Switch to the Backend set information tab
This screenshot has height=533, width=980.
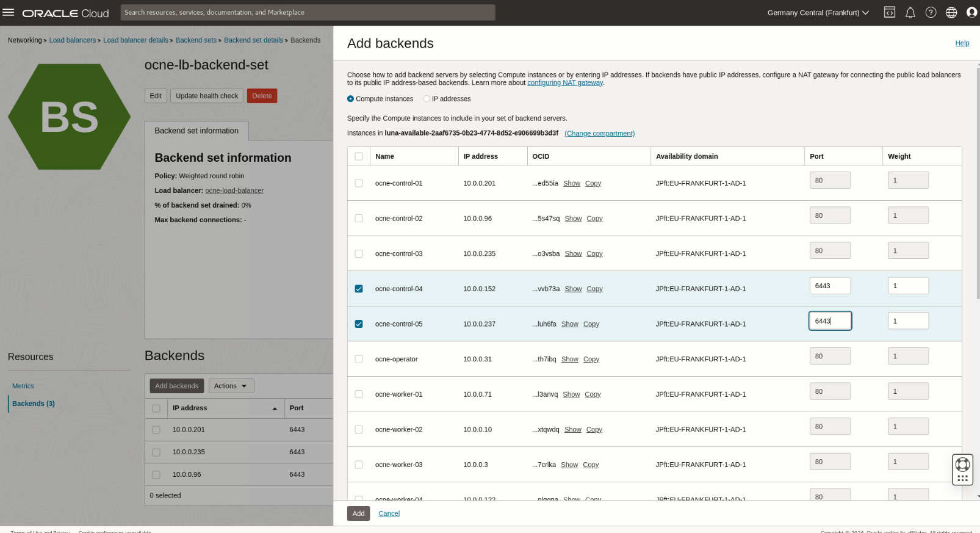point(196,131)
